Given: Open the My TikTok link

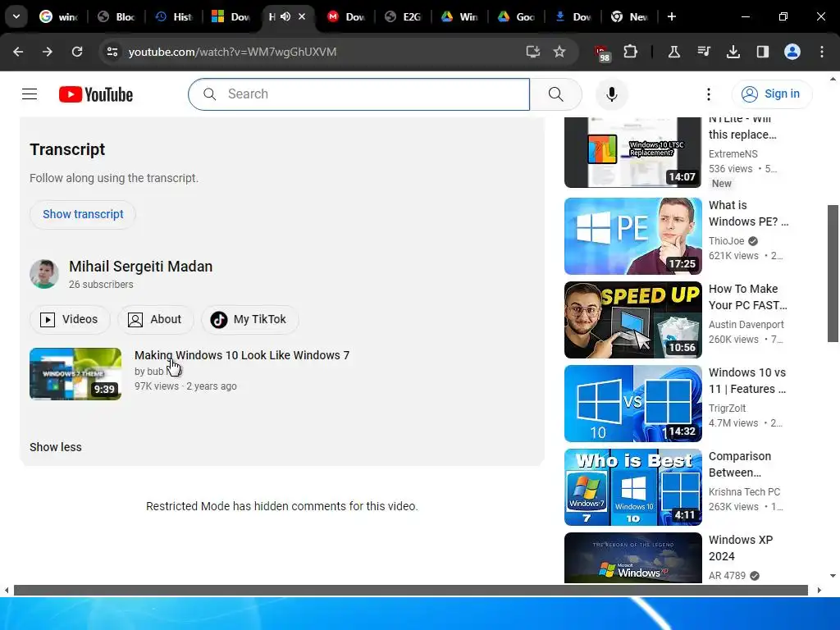Looking at the screenshot, I should point(249,319).
